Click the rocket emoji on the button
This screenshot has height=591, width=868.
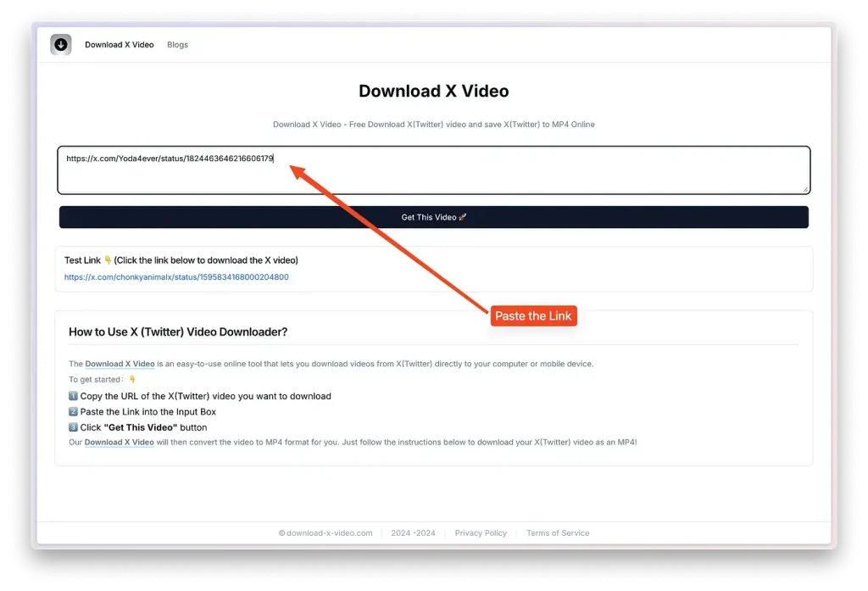click(x=463, y=218)
